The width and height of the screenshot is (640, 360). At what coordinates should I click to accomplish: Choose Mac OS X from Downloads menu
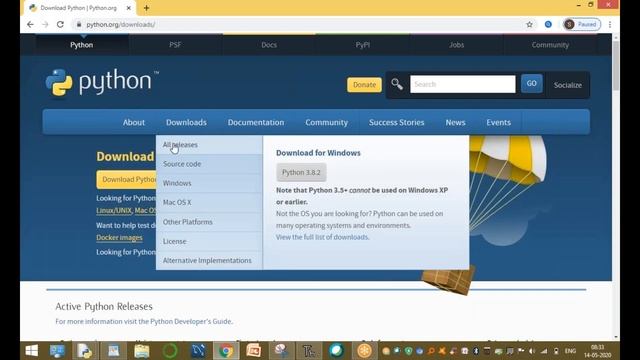(x=209, y=202)
